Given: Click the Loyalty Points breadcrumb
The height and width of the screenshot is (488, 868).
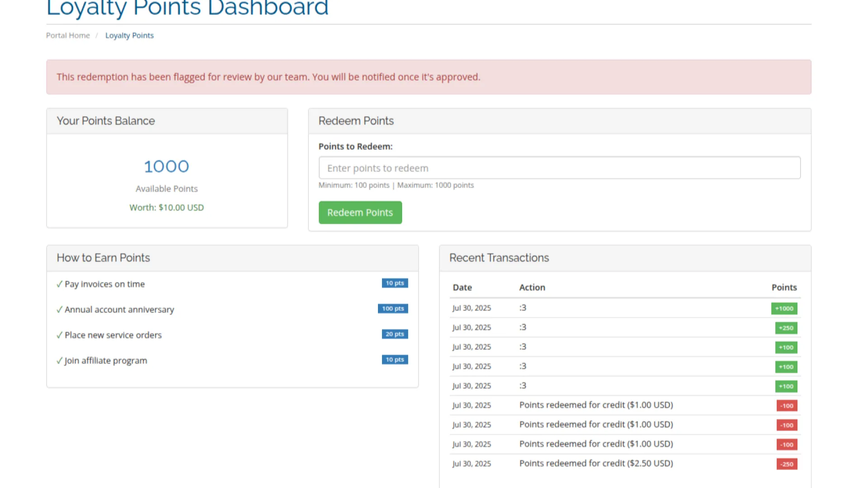Looking at the screenshot, I should click(x=129, y=35).
